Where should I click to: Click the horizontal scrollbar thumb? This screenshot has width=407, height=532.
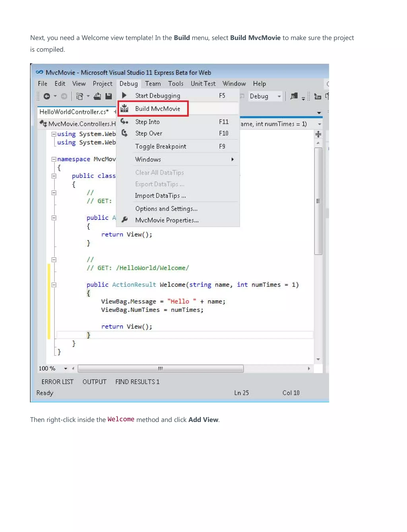[161, 368]
